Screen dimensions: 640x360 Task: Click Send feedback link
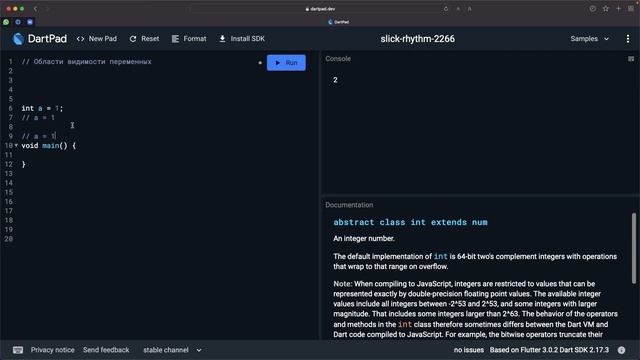tap(106, 350)
